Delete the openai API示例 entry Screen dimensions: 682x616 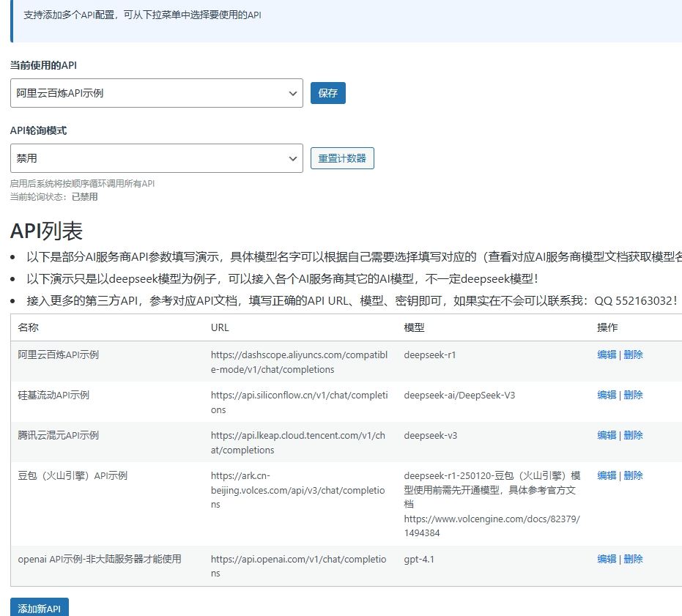tap(633, 559)
